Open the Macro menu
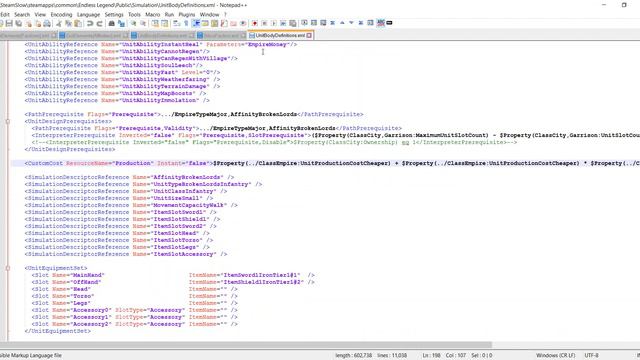 (153, 14)
